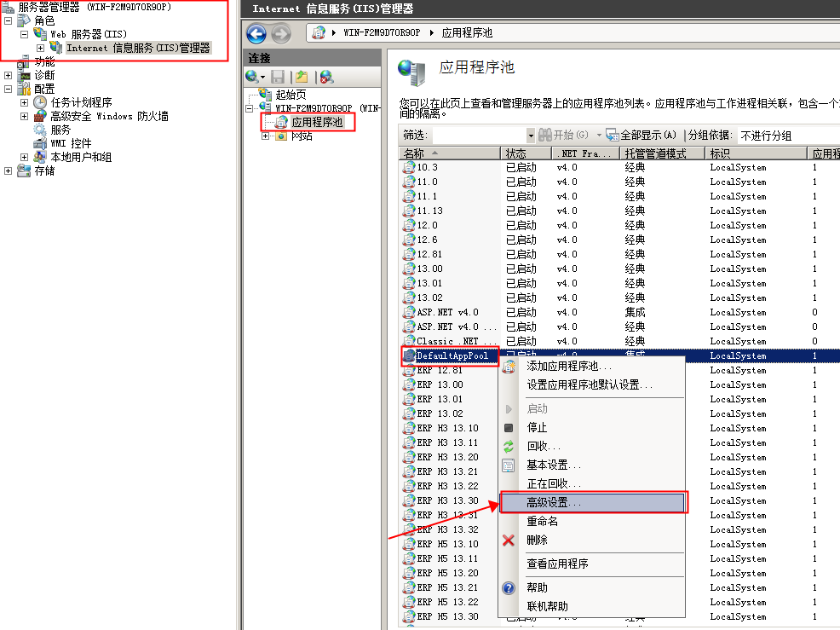Viewport: 840px width, 630px height.
Task: Select the 起始页 tree item
Action: point(291,95)
